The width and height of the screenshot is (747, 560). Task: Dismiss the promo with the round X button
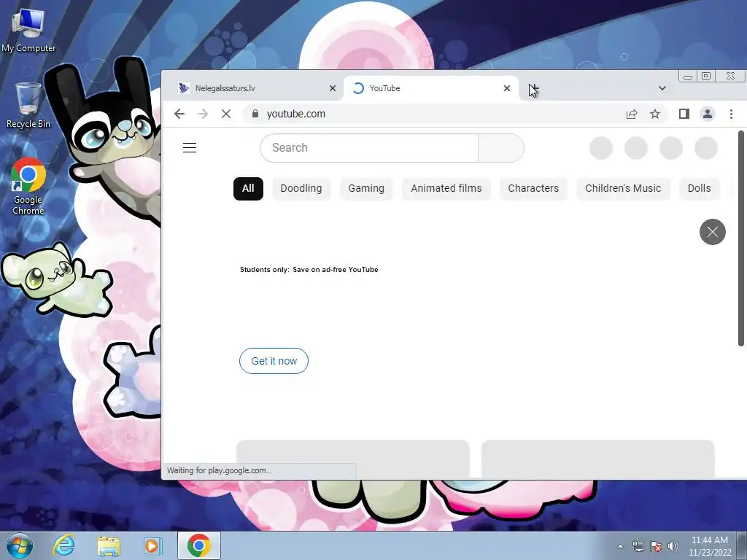712,232
